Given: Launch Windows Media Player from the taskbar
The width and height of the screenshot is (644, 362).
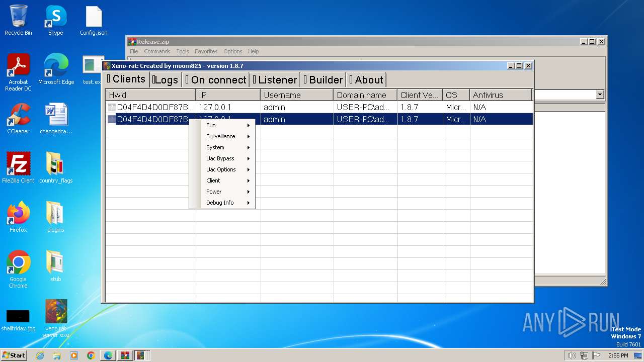Looking at the screenshot, I should click(74, 355).
